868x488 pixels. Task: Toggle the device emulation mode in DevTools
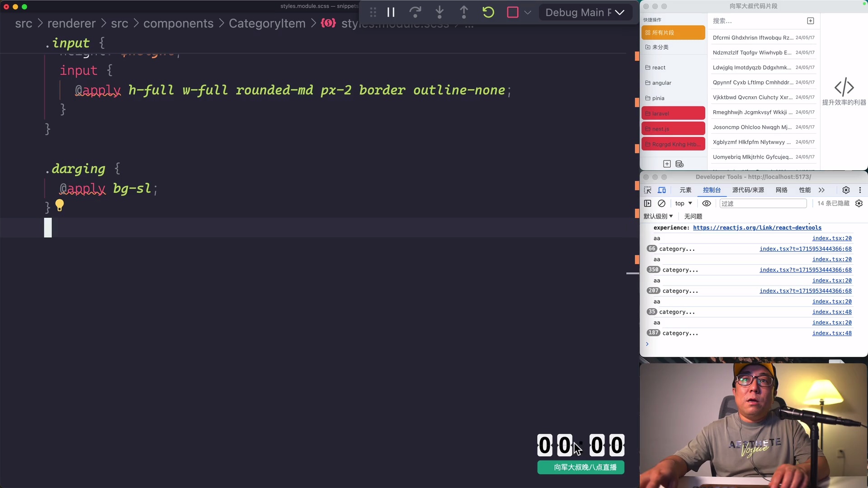coord(662,190)
